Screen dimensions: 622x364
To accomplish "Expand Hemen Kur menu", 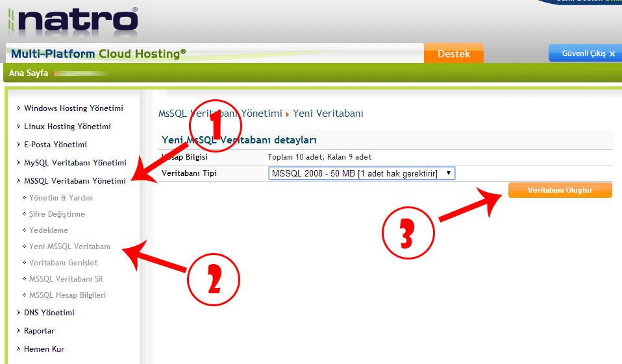I will (44, 349).
